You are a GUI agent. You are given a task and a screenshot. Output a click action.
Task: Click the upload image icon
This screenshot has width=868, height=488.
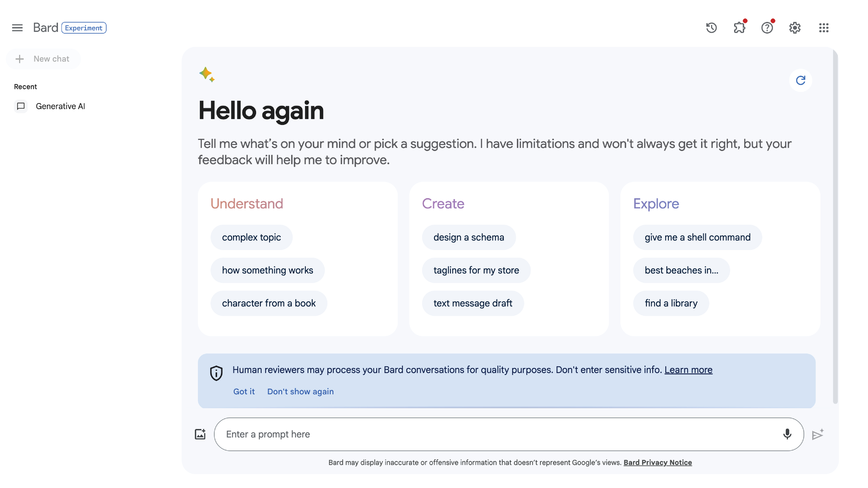pyautogui.click(x=200, y=434)
